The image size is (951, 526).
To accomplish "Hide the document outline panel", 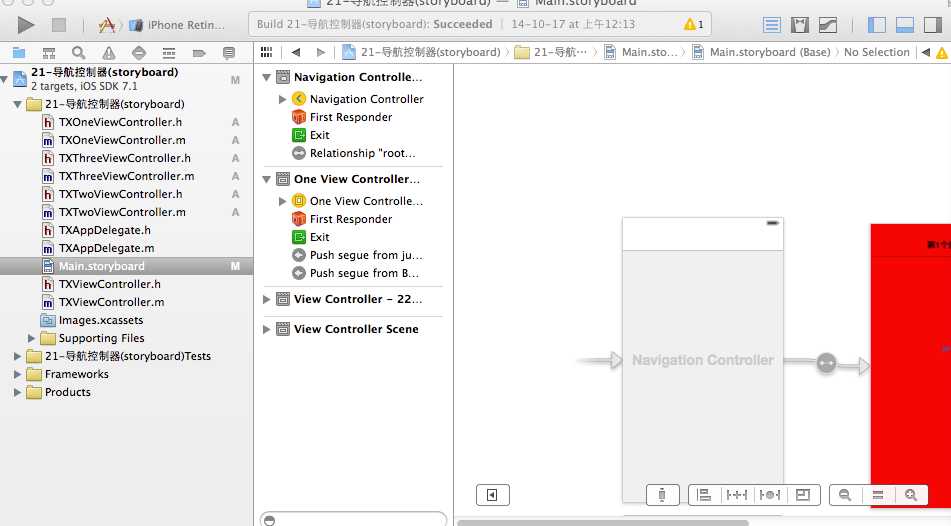I will 492,495.
